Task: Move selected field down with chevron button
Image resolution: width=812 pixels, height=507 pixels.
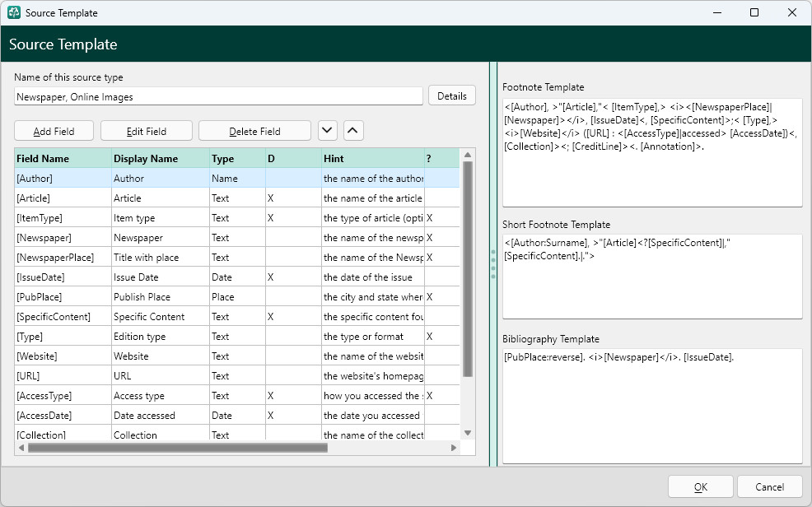Action: (x=327, y=130)
